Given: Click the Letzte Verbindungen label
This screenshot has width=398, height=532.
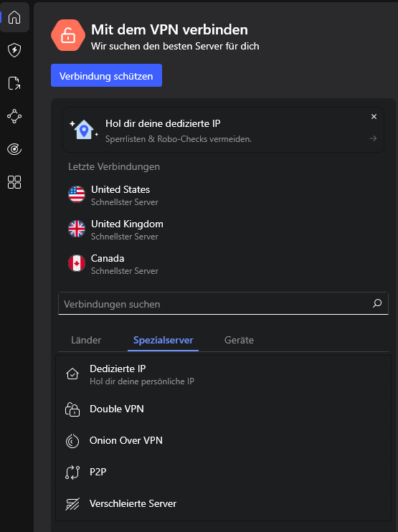Looking at the screenshot, I should coord(114,166).
